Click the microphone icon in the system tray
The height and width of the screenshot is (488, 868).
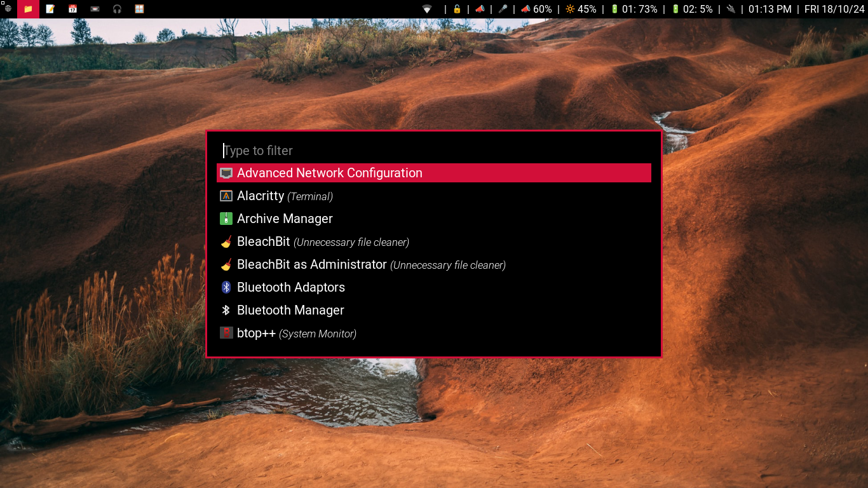click(502, 9)
